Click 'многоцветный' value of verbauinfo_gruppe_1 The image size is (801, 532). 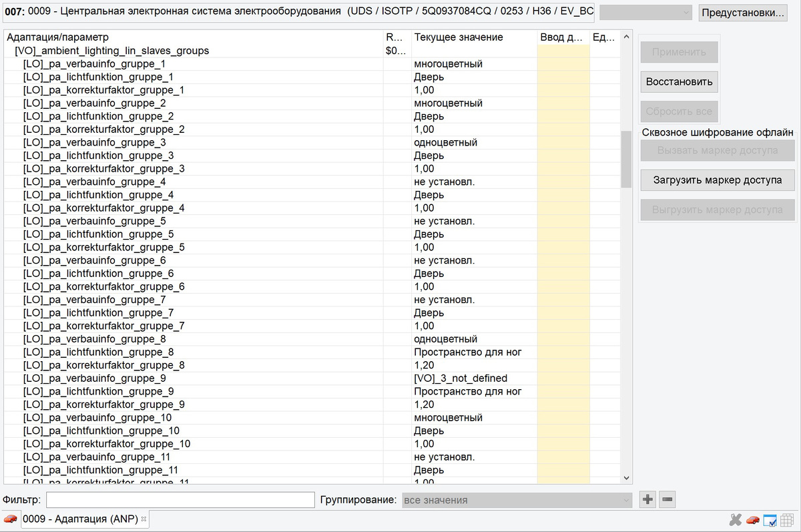click(448, 64)
